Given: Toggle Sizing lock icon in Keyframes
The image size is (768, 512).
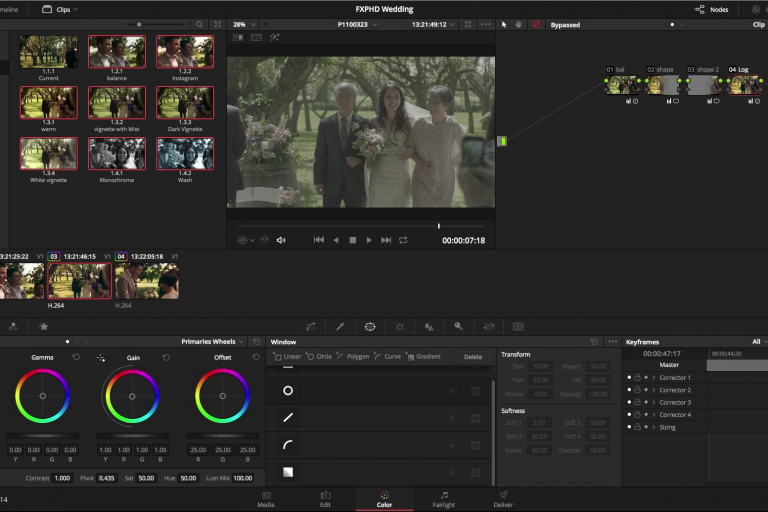Looking at the screenshot, I should coord(637,427).
